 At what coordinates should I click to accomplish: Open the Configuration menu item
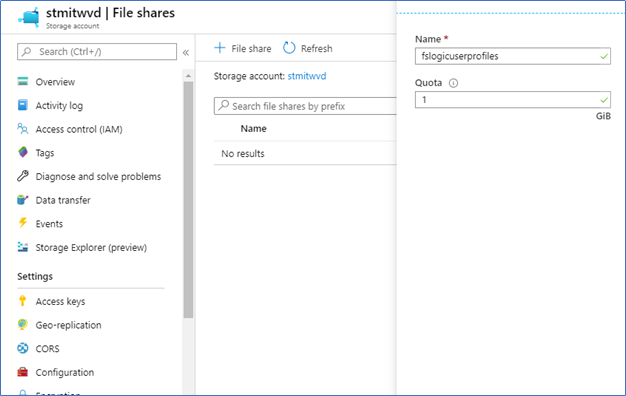click(65, 372)
